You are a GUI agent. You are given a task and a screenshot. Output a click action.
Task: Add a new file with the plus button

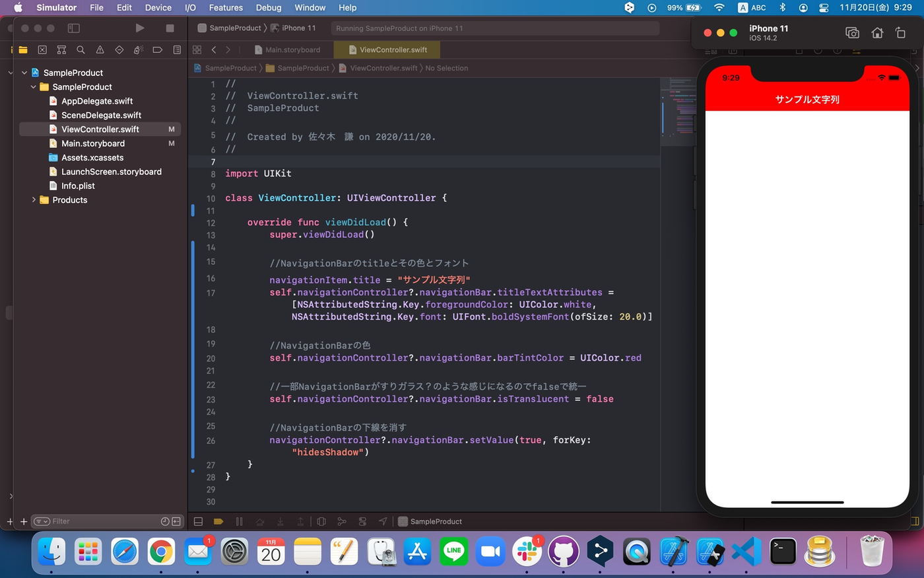[x=24, y=521]
